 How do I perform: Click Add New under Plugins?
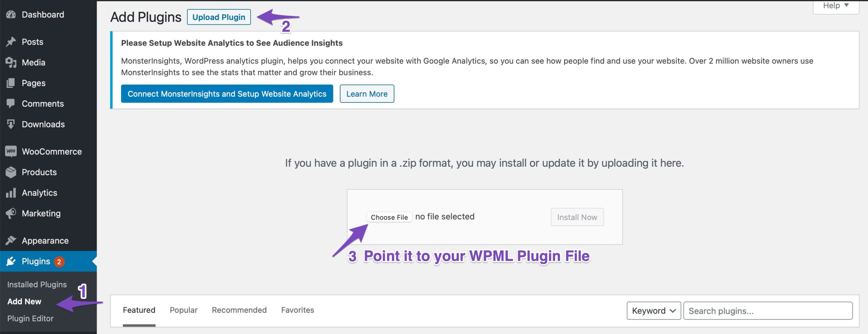tap(24, 301)
